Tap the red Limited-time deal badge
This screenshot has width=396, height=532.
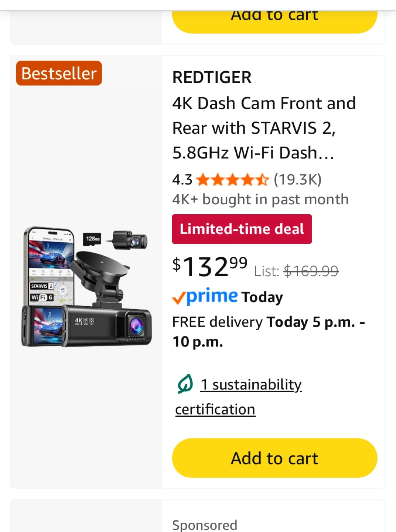coord(242,229)
